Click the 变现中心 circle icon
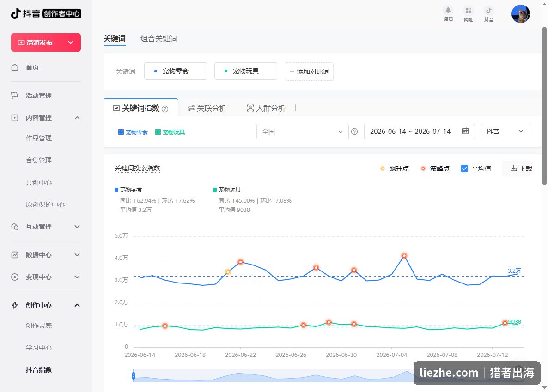The width and height of the screenshot is (548, 392). [x=15, y=277]
